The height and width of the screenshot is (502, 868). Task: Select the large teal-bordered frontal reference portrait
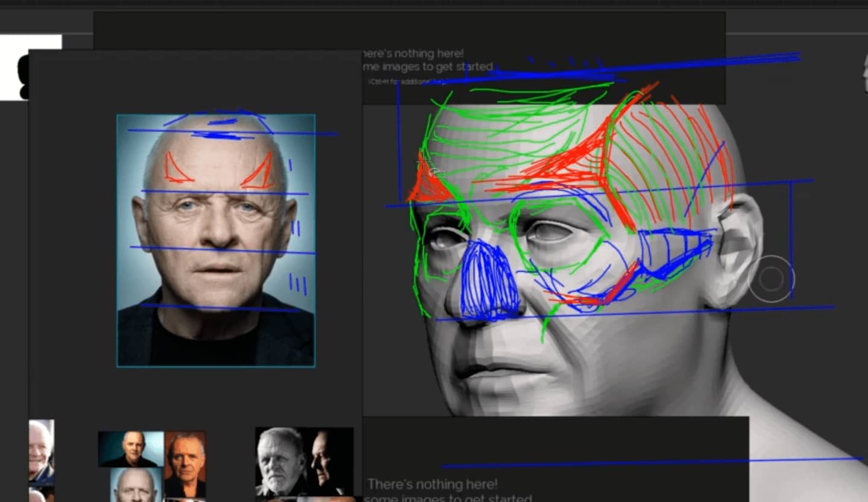[x=216, y=240]
